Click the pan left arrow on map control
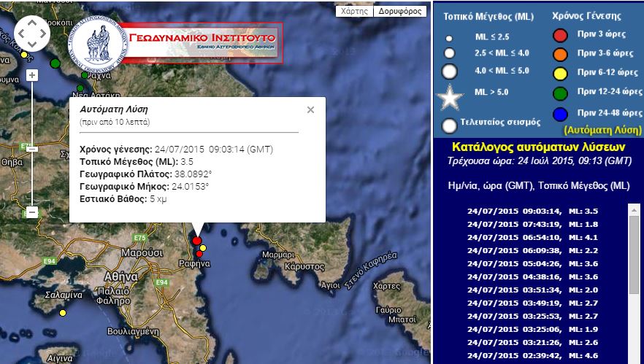 point(22,34)
